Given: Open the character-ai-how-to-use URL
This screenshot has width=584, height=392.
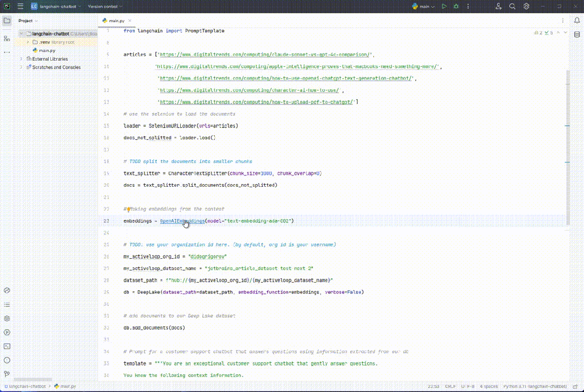Looking at the screenshot, I should 249,90.
